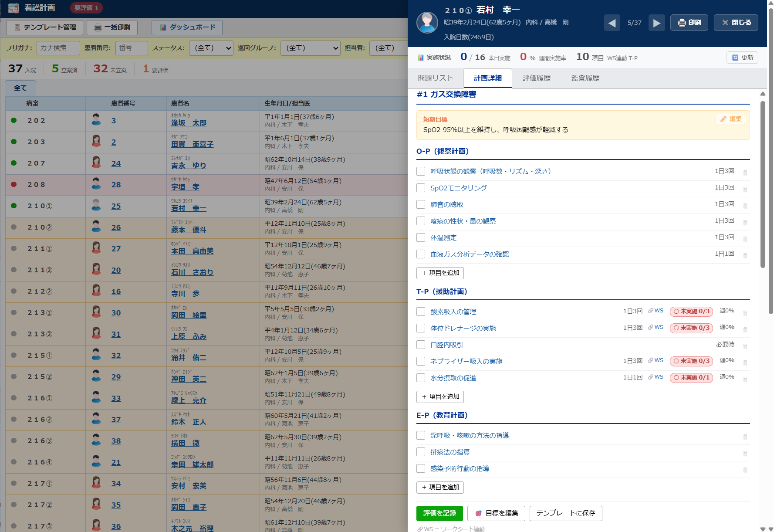Screen dimensions: 774x532
Task: Check the 体位ドレナージの実施 item
Action: click(x=421, y=328)
